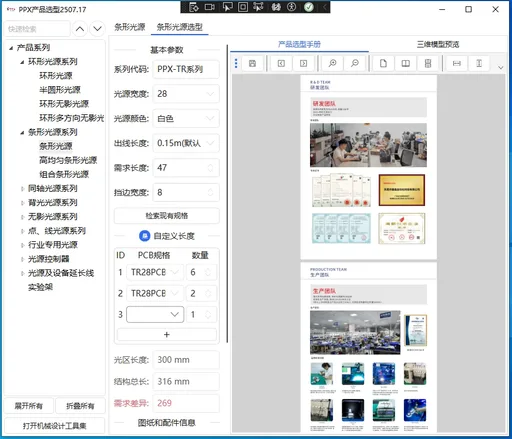This screenshot has height=439, width=512.
Task: Open PCB规格 dropdown in row 2
Action: pyautogui.click(x=155, y=293)
